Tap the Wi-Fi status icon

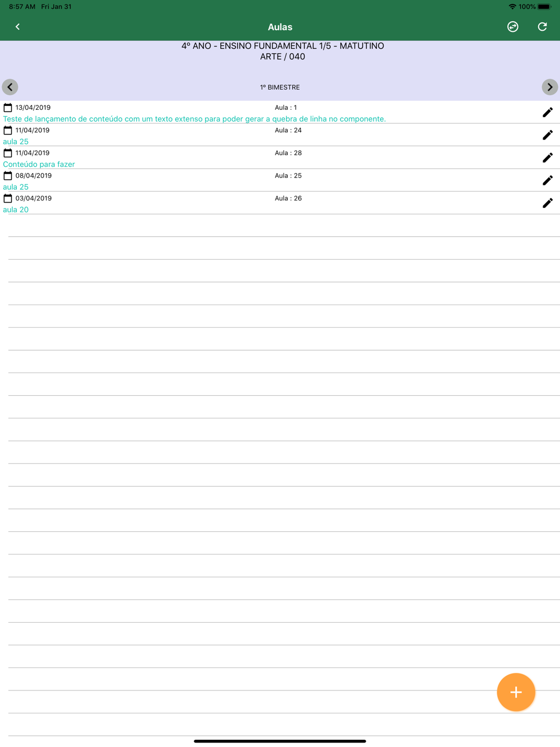(512, 7)
